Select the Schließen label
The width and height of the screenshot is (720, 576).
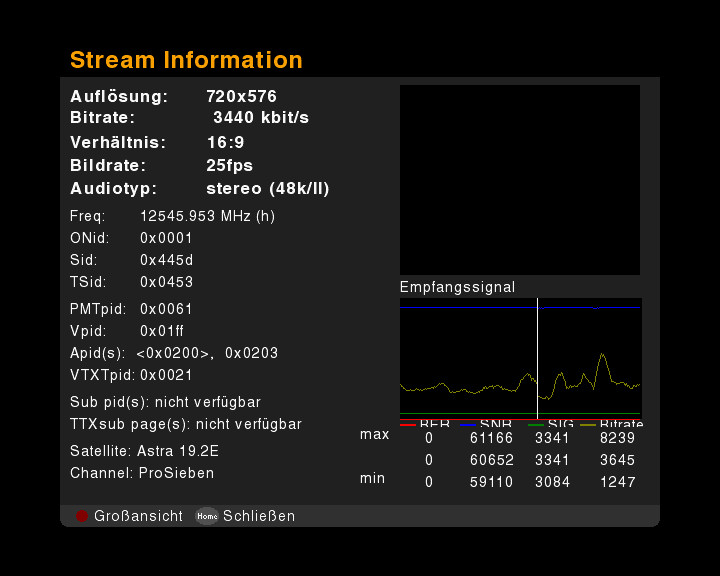259,516
